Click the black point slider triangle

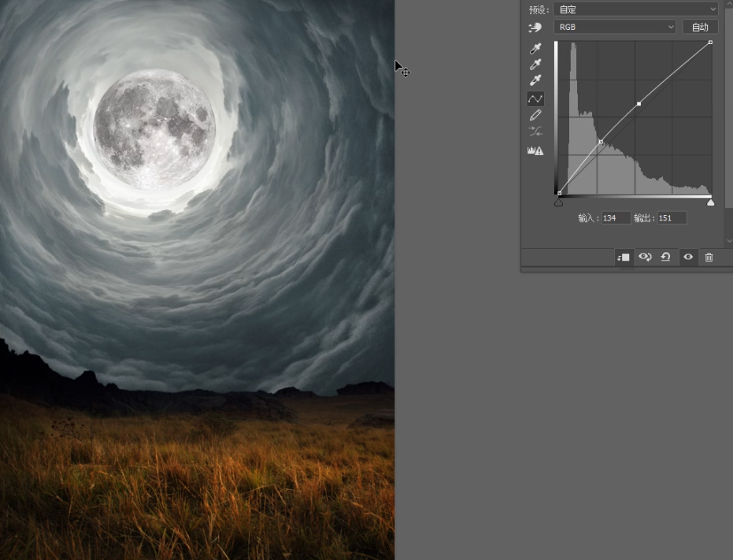(x=559, y=202)
